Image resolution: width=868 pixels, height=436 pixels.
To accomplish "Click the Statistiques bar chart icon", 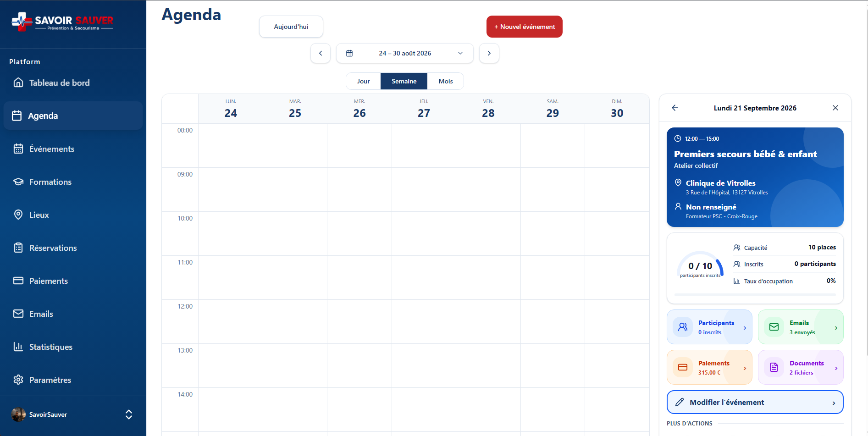I will 18,347.
